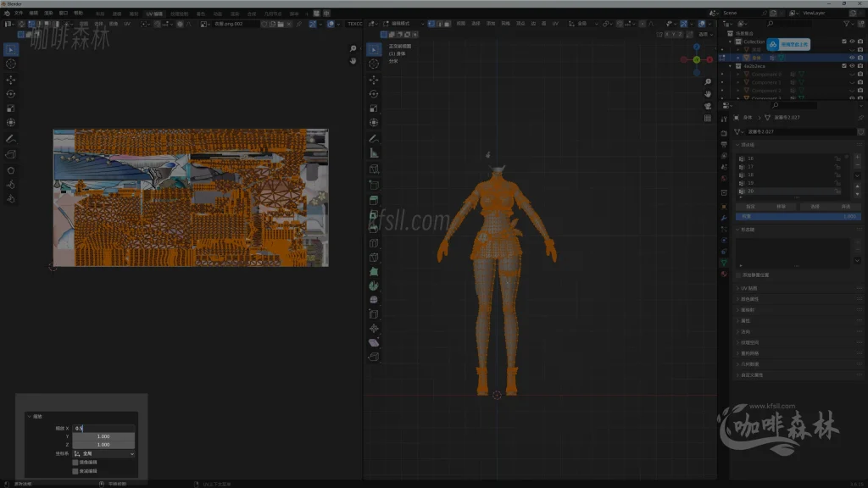This screenshot has height=488, width=868.
Task: Enable the 镜像编辑 checkbox in operator panel
Action: tap(75, 463)
